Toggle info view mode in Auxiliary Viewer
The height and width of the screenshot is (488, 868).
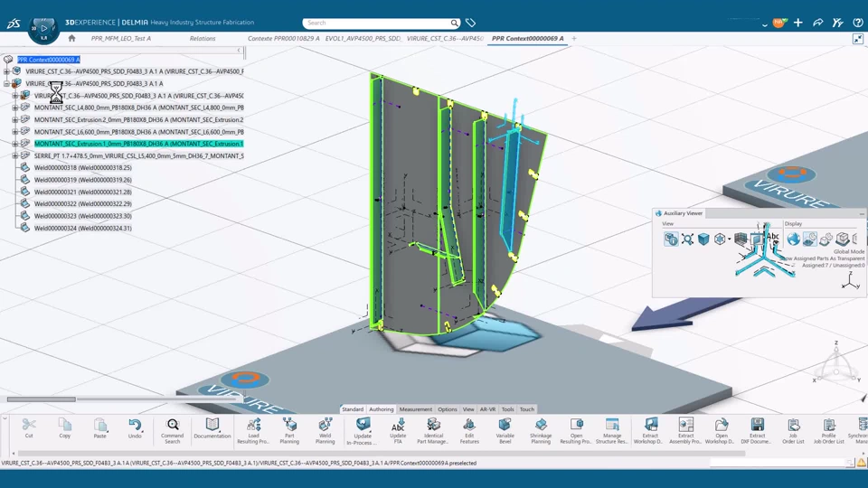[671, 239]
